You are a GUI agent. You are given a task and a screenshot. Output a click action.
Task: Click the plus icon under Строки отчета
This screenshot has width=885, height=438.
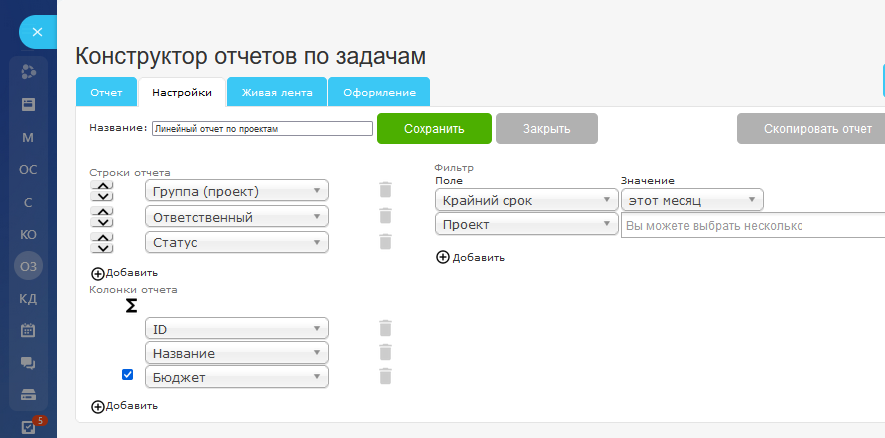click(98, 272)
